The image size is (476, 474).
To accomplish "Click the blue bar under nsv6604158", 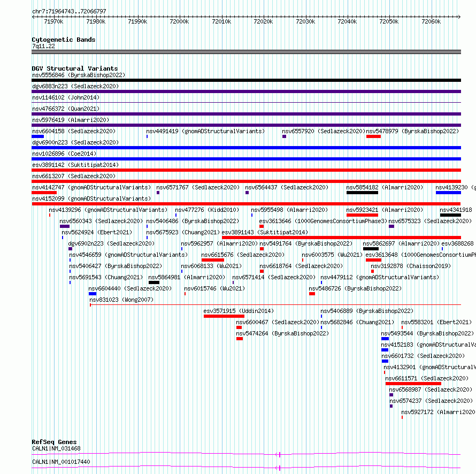I will 37,136.
